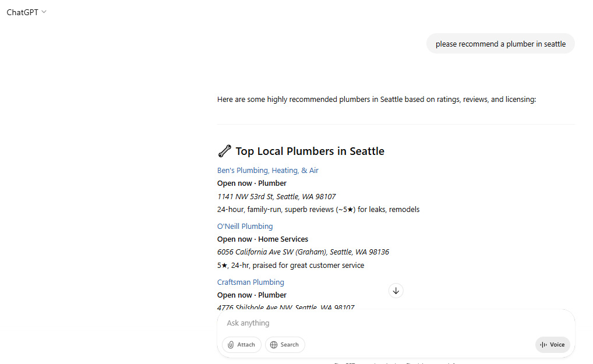Viewport: 593px width, 364px height.
Task: Click '24-hour, family-run, superb reviews' text
Action: [318, 209]
